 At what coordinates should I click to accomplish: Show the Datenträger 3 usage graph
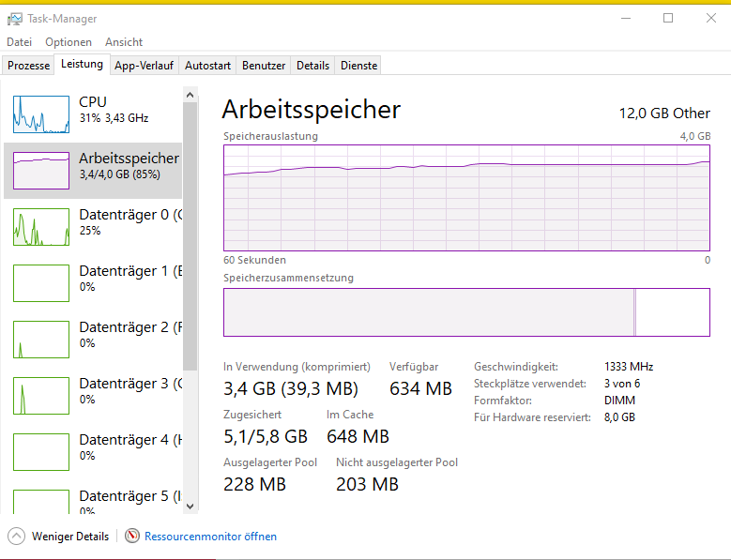[41, 395]
